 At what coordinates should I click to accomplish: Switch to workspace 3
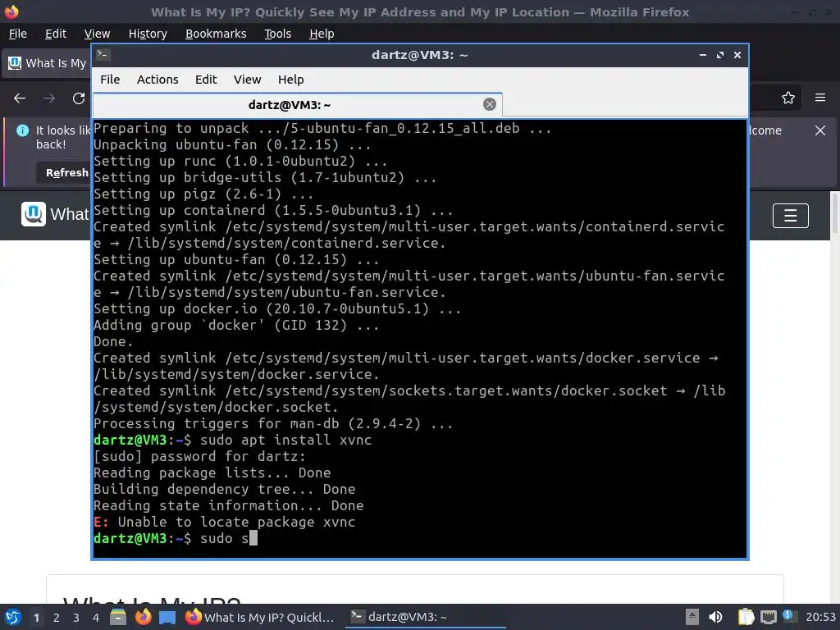[76, 618]
